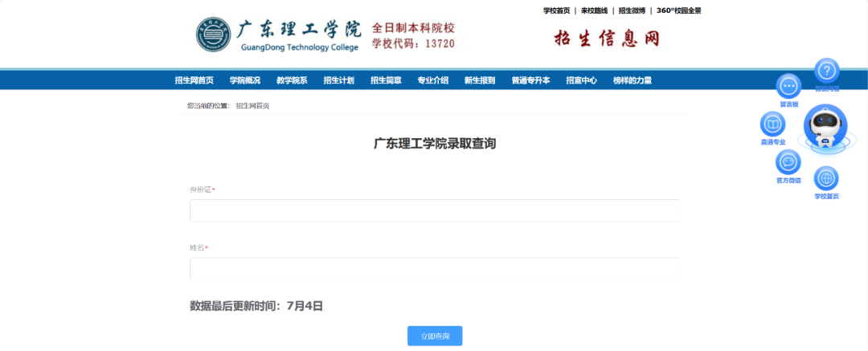868x351 pixels.
Task: Open the 留言板 message board icon
Action: click(788, 86)
